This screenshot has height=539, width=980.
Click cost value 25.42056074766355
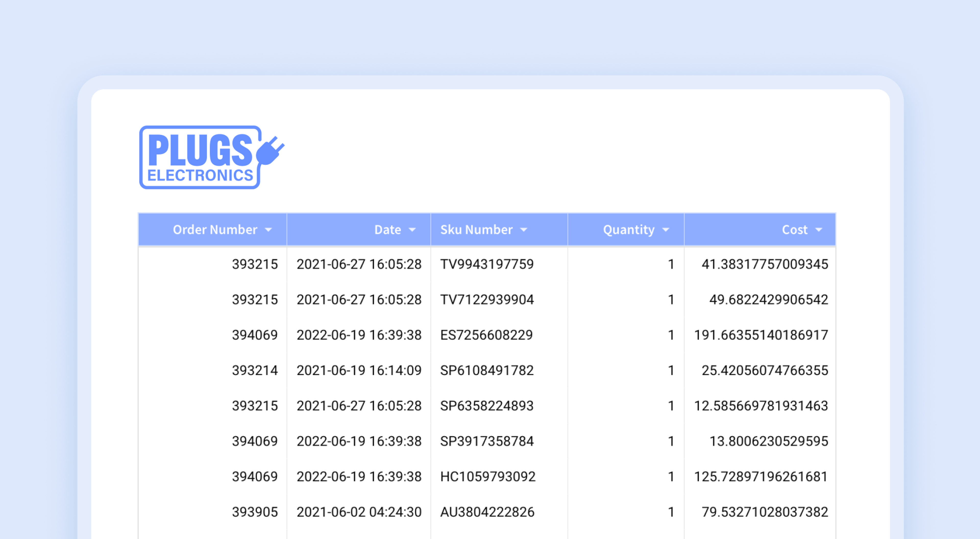pos(765,370)
